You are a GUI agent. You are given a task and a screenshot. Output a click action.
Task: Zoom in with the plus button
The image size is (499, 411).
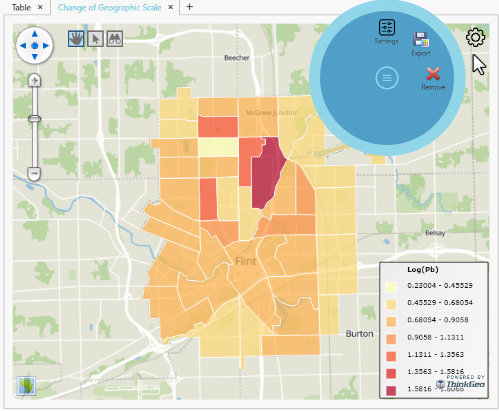34,80
